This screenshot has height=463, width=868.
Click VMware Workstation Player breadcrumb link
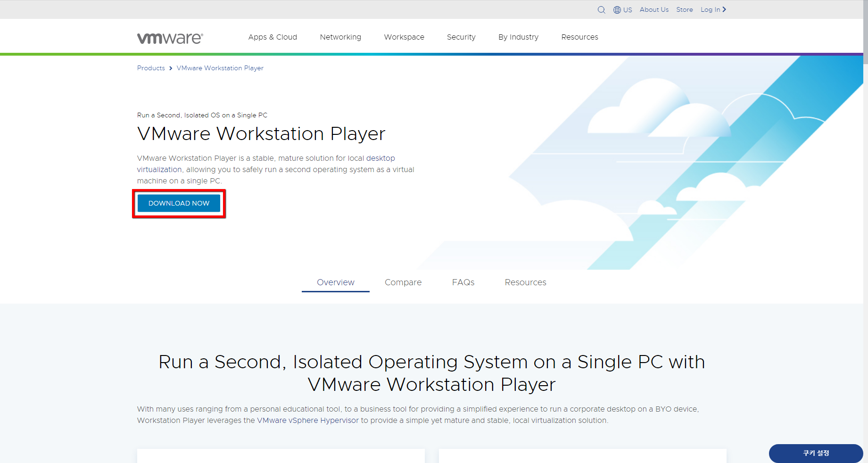click(x=220, y=68)
